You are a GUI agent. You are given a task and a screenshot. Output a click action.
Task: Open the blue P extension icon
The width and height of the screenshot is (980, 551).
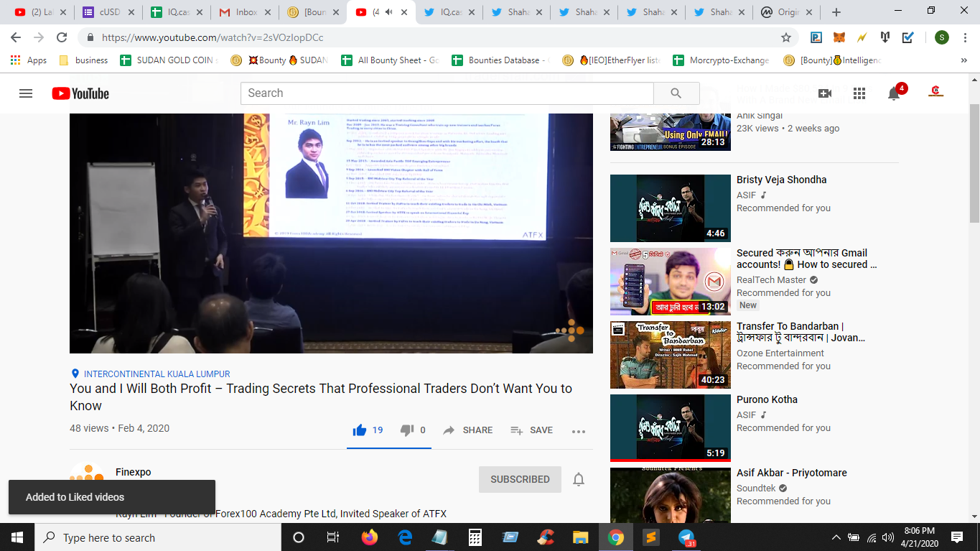pyautogui.click(x=816, y=37)
